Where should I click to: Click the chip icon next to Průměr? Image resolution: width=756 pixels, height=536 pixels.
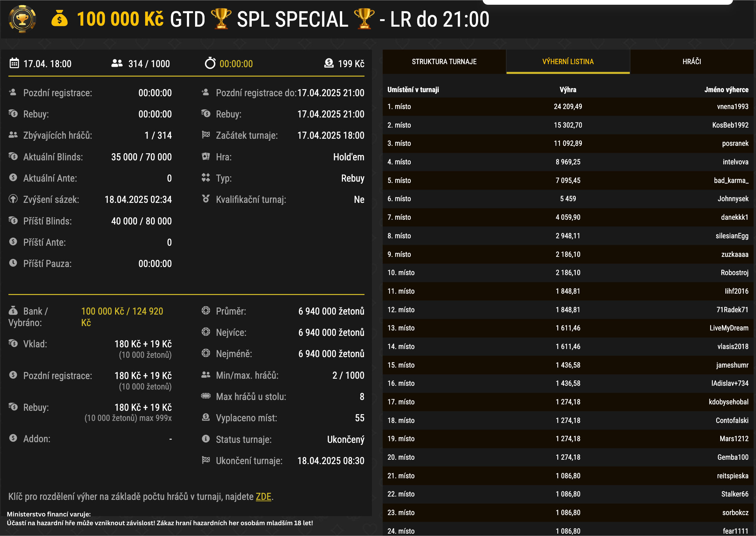point(206,311)
